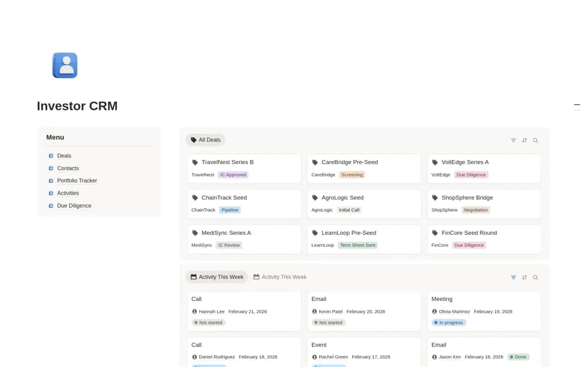Open the CareBridge Pre-Seed deal card
This screenshot has height=367, width=588.
(x=364, y=168)
